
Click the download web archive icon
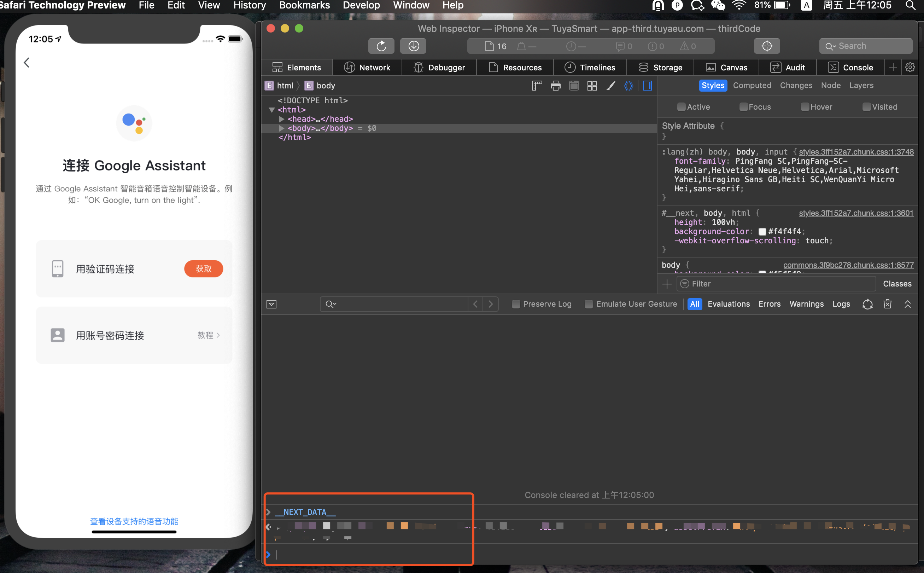(414, 46)
